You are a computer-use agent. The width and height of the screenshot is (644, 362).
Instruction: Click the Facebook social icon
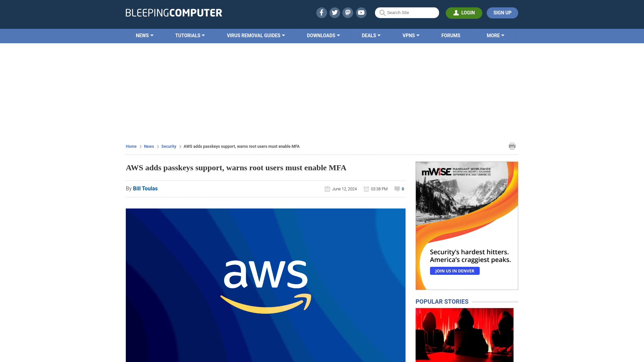(x=321, y=12)
